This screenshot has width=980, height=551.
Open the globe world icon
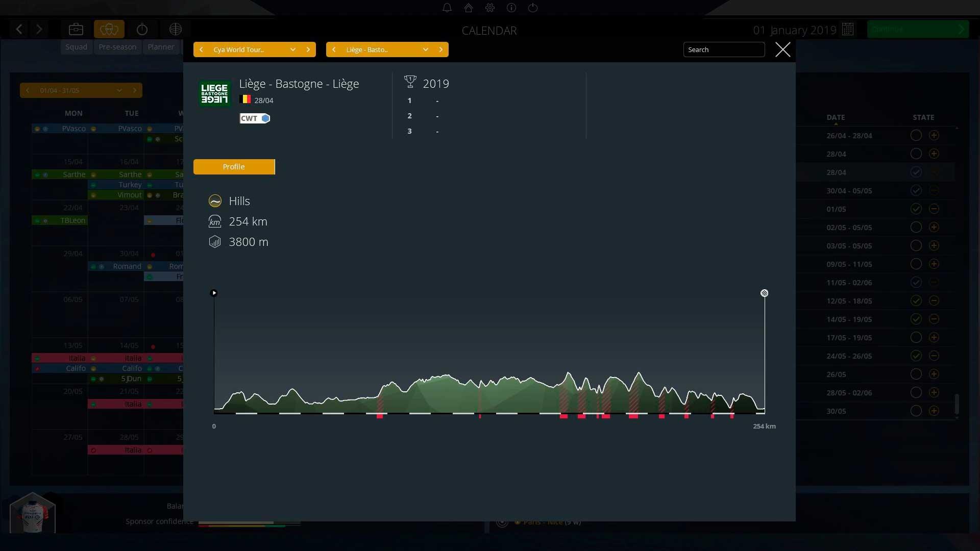point(176,30)
